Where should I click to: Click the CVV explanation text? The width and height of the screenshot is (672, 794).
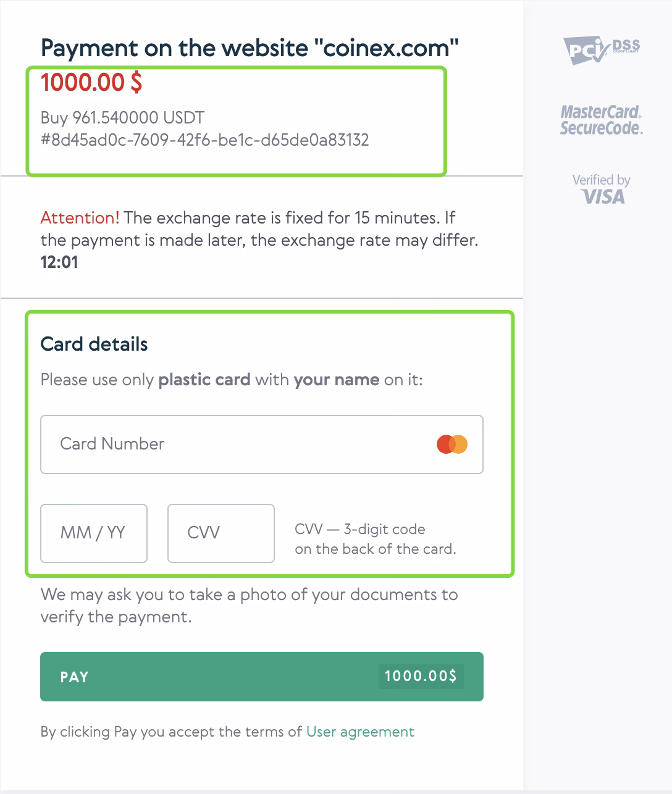pos(376,538)
